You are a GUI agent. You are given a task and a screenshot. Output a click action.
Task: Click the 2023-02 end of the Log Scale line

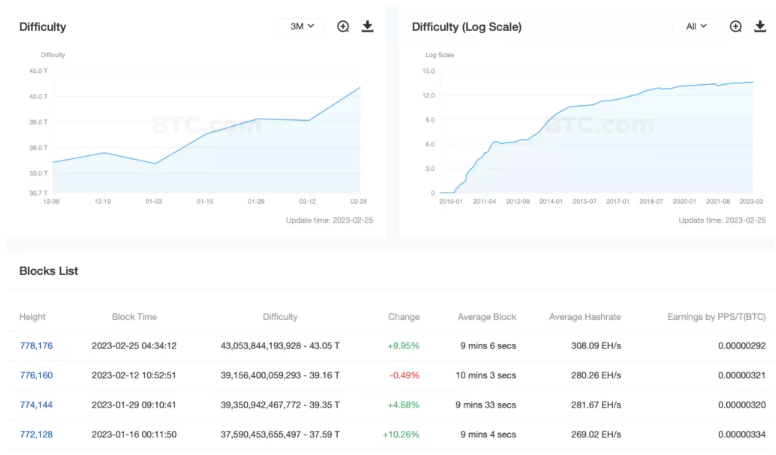(752, 82)
